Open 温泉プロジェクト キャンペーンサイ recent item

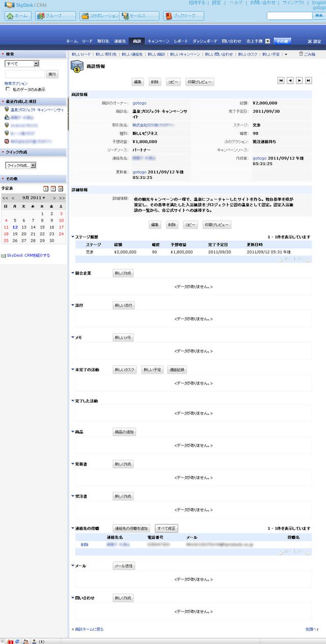37,110
